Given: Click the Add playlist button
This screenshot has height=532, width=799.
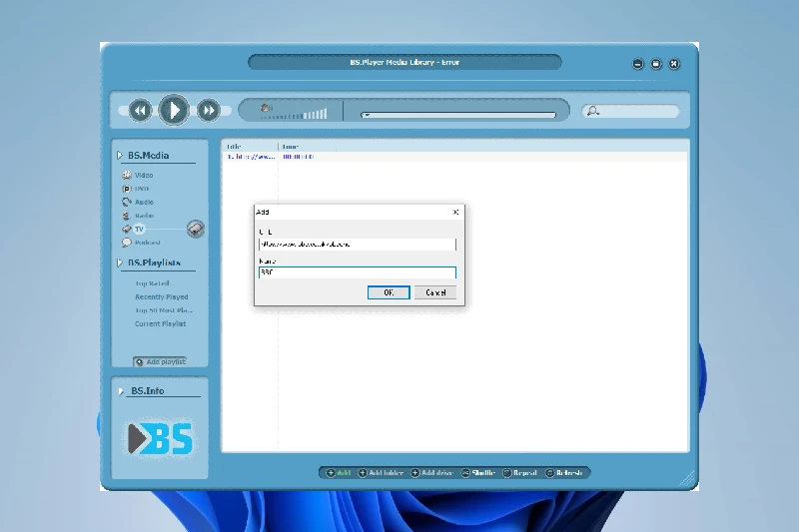Looking at the screenshot, I should (x=160, y=362).
